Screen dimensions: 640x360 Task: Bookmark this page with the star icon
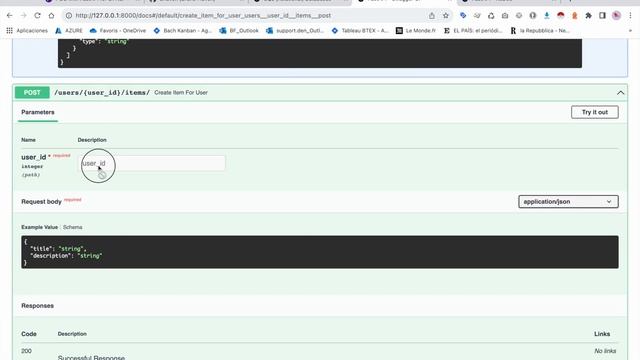click(446, 16)
